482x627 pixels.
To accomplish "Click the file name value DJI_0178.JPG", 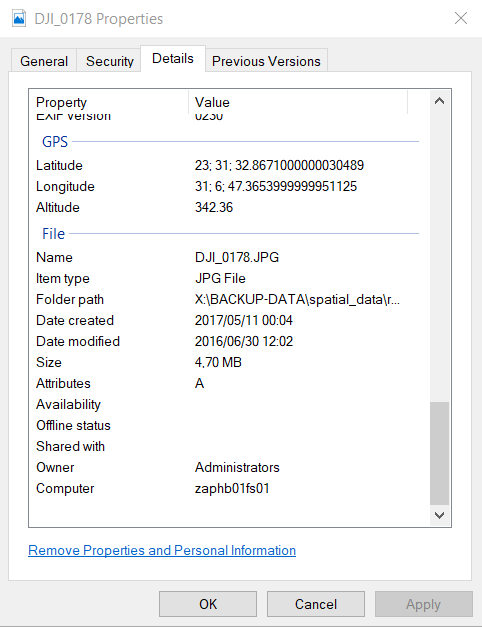I will [x=237, y=257].
